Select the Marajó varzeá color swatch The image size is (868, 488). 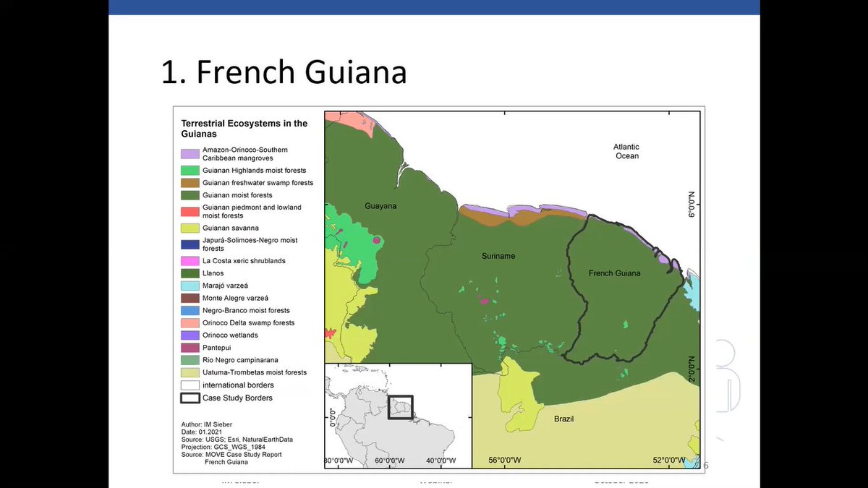190,286
